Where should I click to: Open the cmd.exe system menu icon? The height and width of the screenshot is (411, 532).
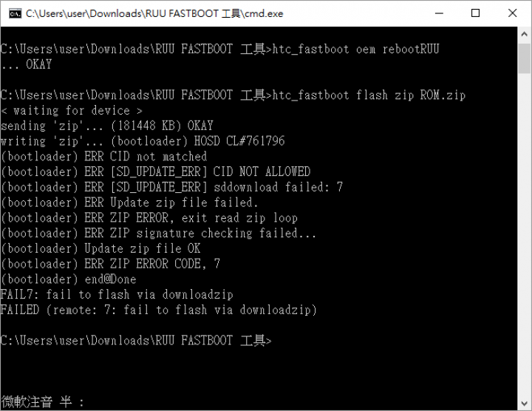click(x=15, y=13)
